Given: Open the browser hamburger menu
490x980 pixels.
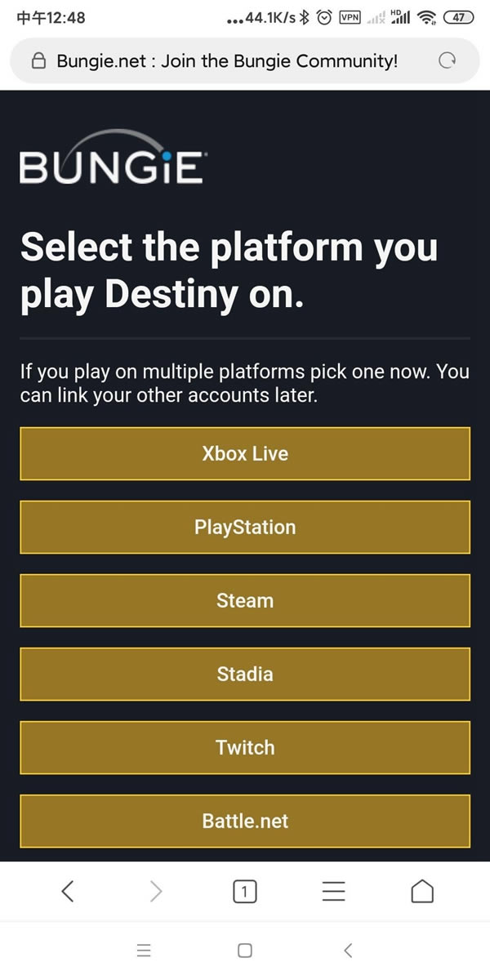Looking at the screenshot, I should [334, 892].
